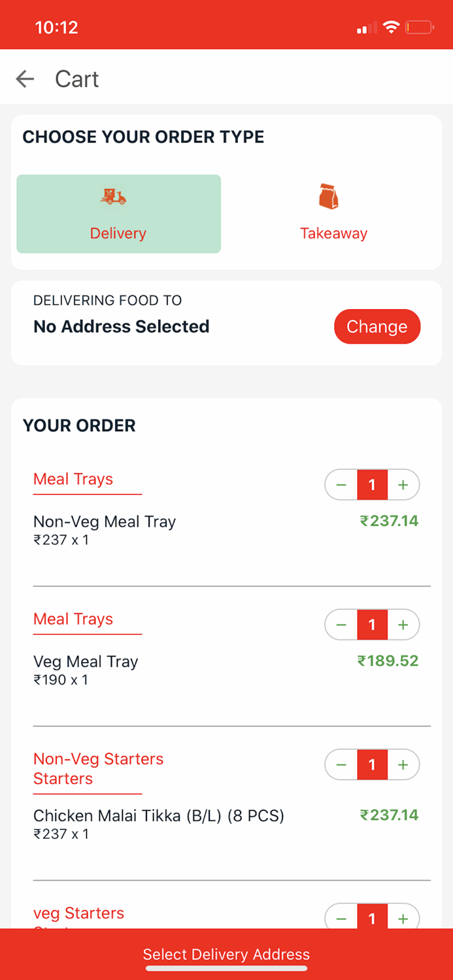
Task: Reduce Veg Meal Tray quantity by one
Action: click(341, 625)
